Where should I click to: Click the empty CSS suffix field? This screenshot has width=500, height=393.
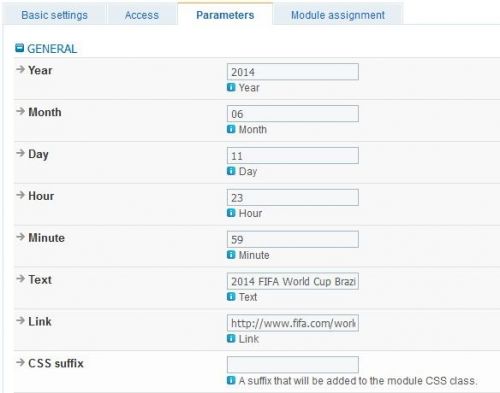click(293, 365)
